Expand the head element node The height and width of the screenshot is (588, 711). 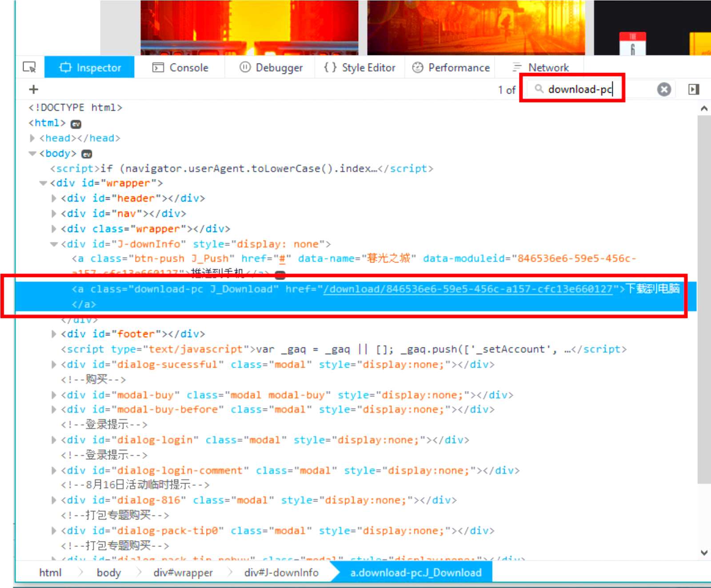[32, 138]
